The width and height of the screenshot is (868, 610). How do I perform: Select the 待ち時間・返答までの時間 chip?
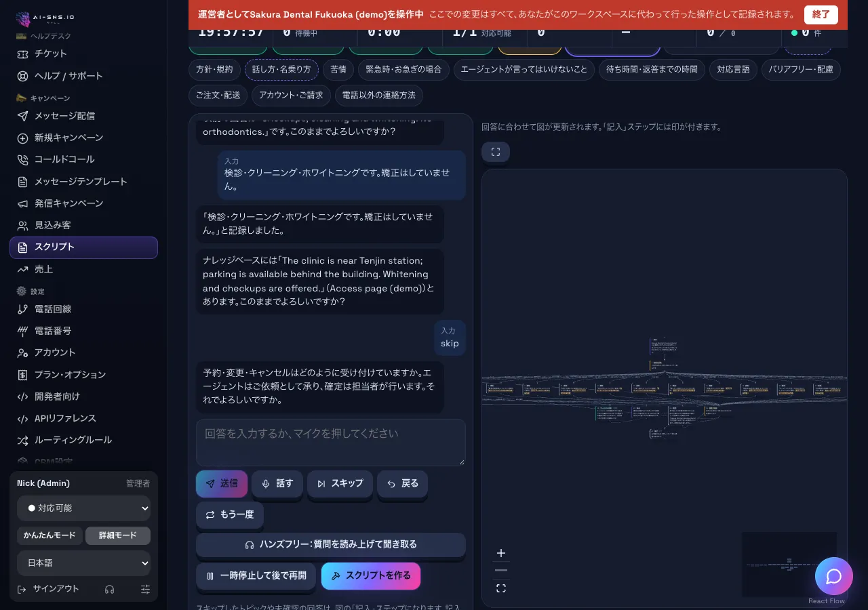point(652,69)
